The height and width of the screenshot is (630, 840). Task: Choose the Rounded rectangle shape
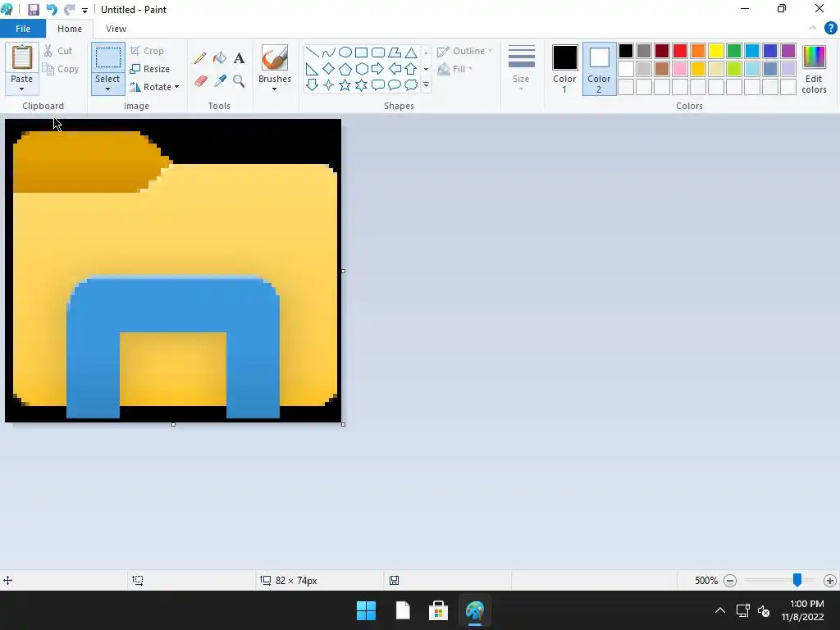[x=378, y=52]
